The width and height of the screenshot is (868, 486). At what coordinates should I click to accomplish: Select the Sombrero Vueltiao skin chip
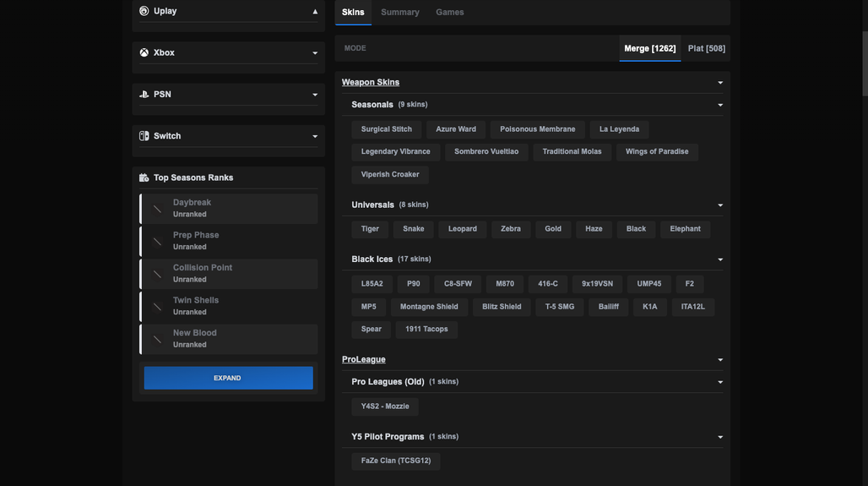tap(486, 151)
